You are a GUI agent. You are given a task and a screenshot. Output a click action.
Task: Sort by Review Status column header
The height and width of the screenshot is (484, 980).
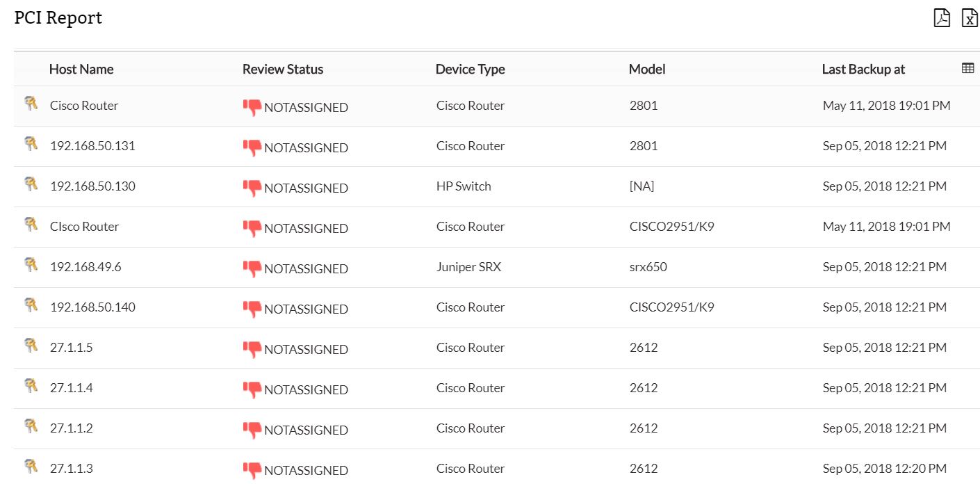coord(283,70)
